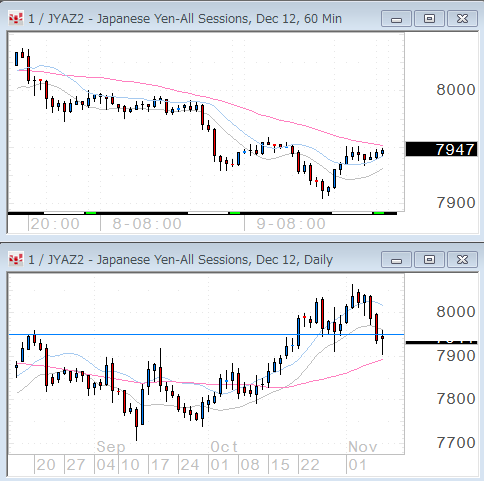The width and height of the screenshot is (484, 481).
Task: Click the 27 date label on Daily axis
Action: [76, 465]
